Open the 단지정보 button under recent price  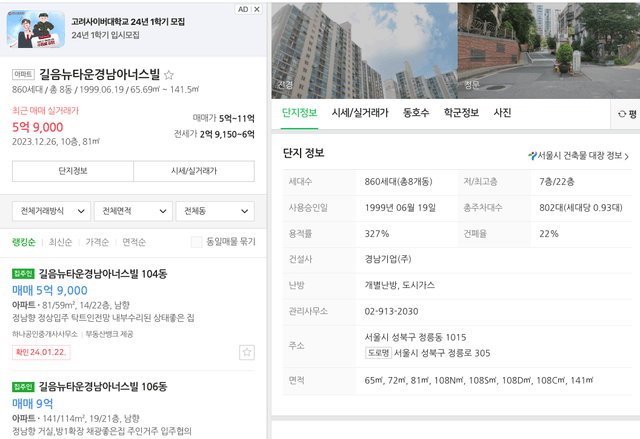[73, 171]
